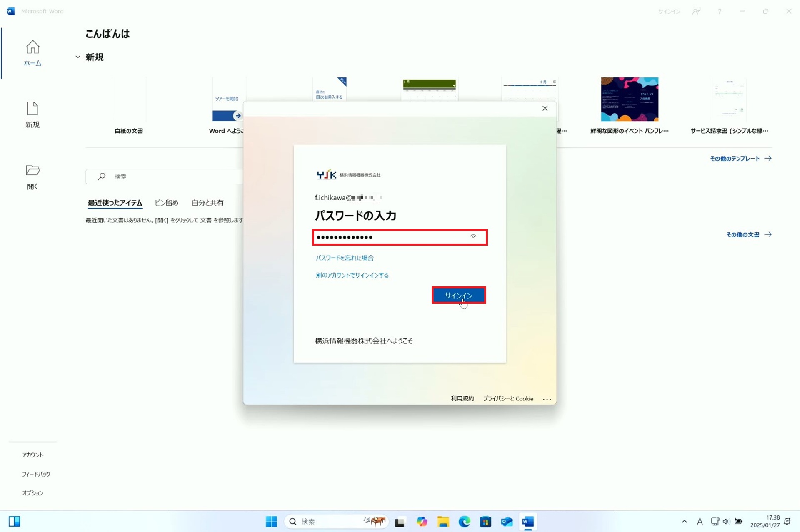Open the help question mark icon
This screenshot has width=800, height=532.
click(x=720, y=11)
